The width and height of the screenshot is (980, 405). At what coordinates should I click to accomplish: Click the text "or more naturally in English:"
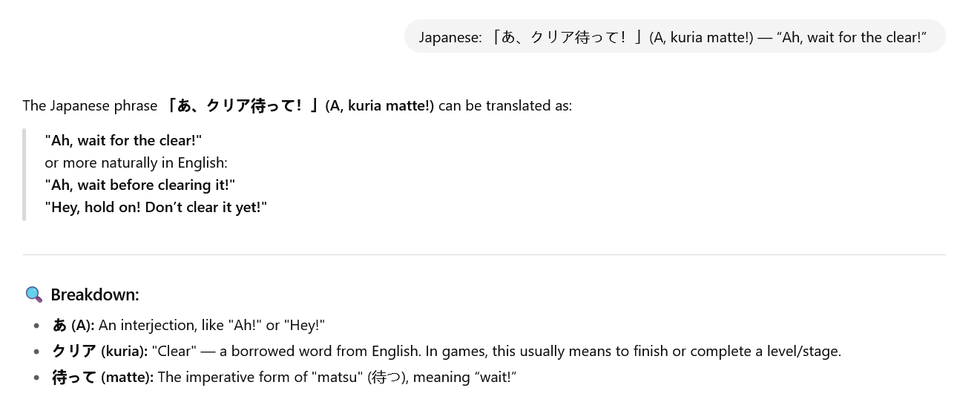click(136, 162)
